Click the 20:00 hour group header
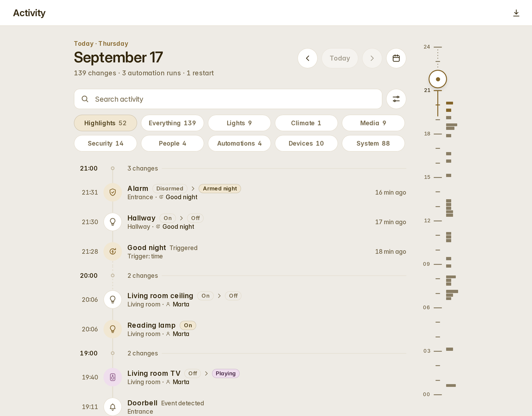 240,276
